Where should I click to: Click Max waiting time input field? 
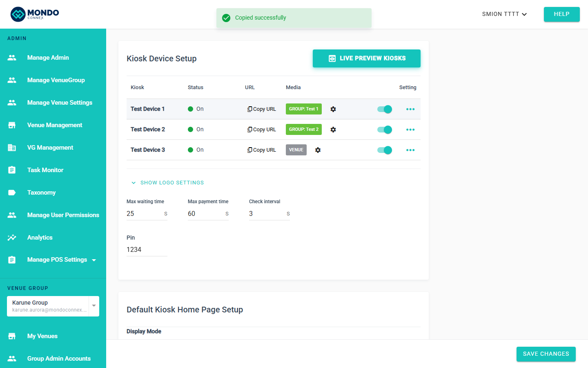tap(147, 214)
